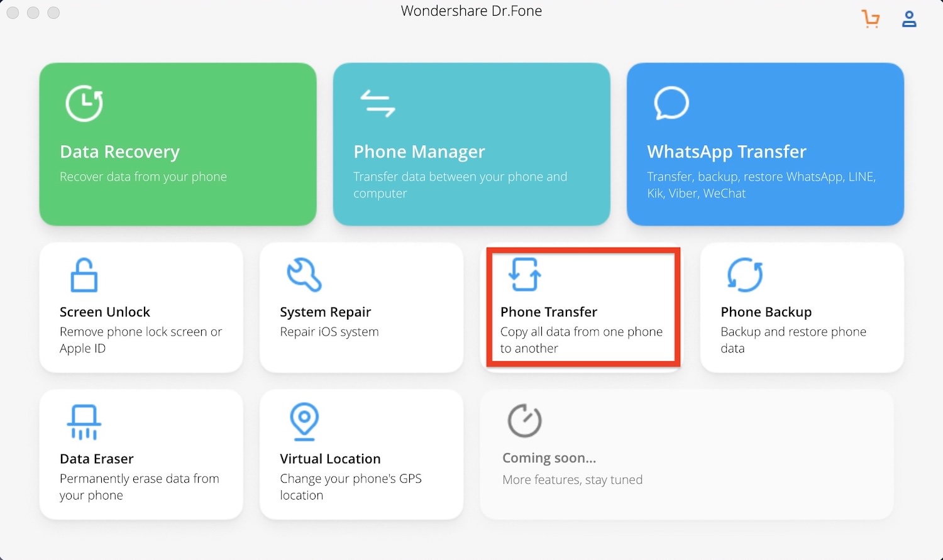Click 'Change your phone's GPS location' text
943x560 pixels.
pos(351,486)
